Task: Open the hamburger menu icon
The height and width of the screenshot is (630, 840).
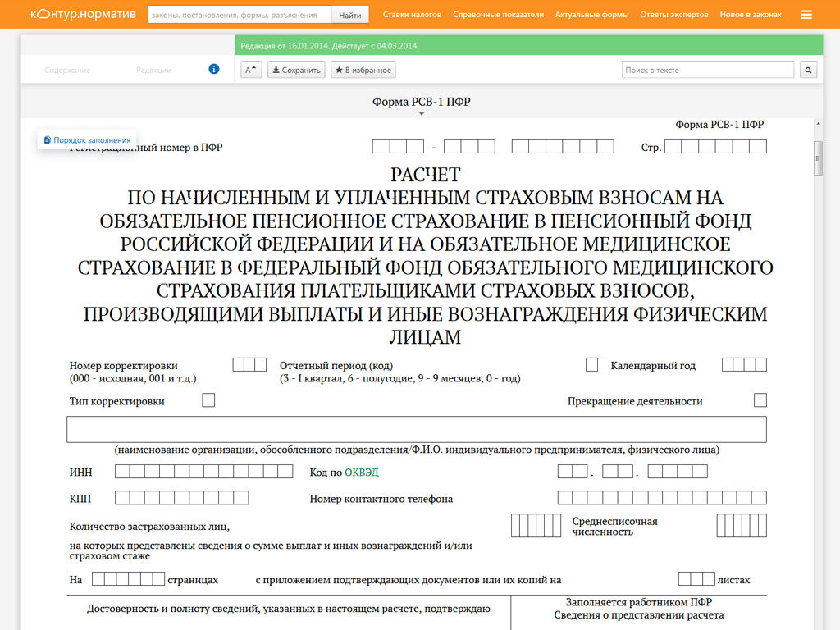Action: [x=806, y=15]
